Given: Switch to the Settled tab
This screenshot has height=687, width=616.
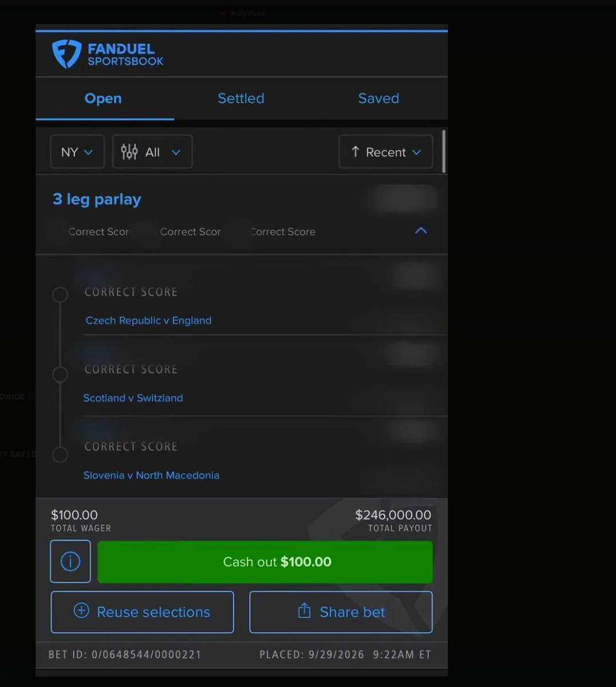Looking at the screenshot, I should (241, 98).
